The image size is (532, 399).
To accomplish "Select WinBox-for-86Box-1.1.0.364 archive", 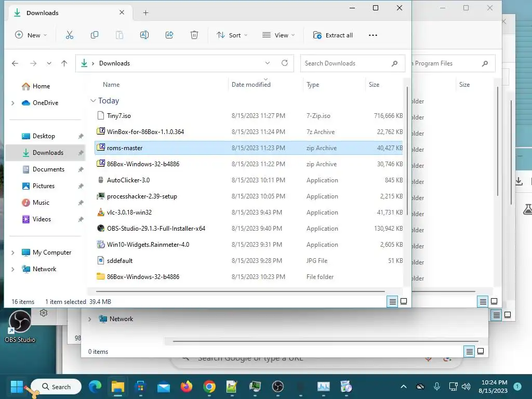I will click(x=249, y=131).
